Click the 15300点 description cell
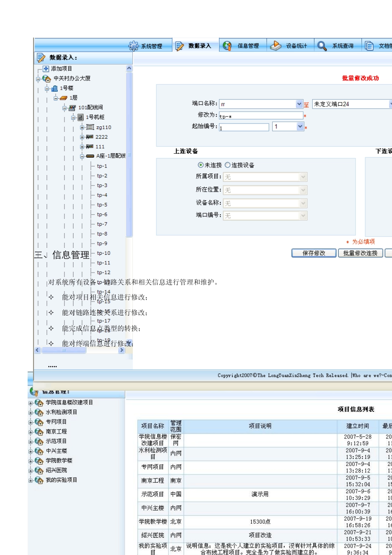392x555 pixels. (x=260, y=522)
